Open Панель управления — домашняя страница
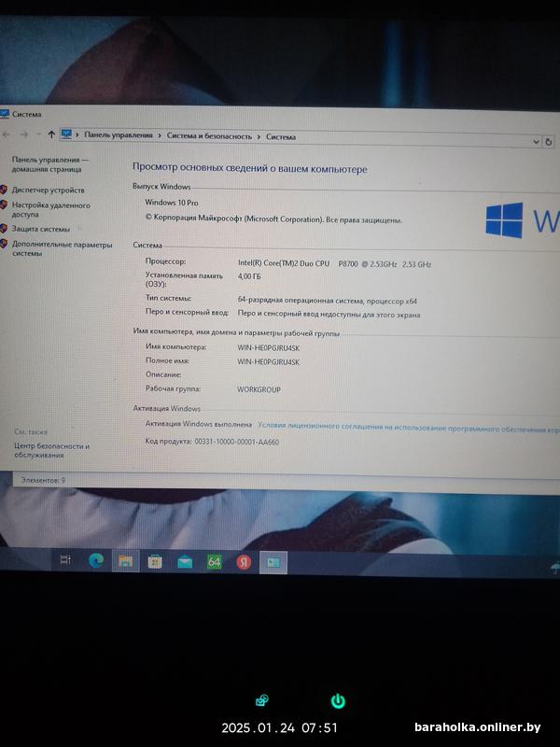560x747 pixels. pos(49,164)
